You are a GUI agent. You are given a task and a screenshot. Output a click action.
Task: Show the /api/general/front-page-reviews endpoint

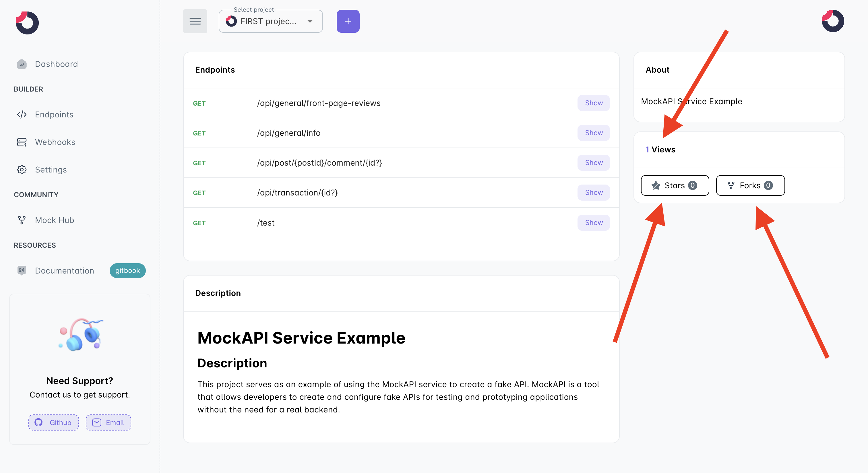click(x=593, y=103)
